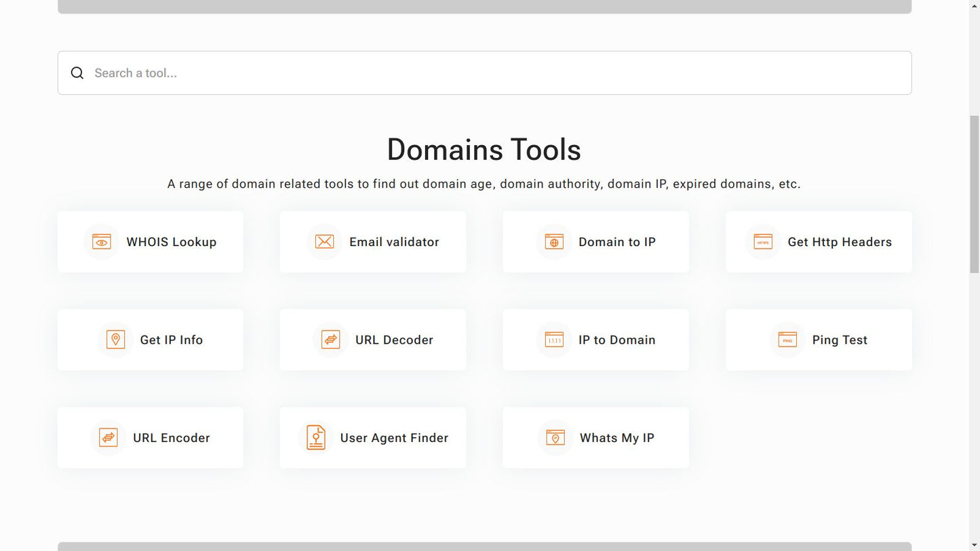Open the IP to Domain tool

595,340
